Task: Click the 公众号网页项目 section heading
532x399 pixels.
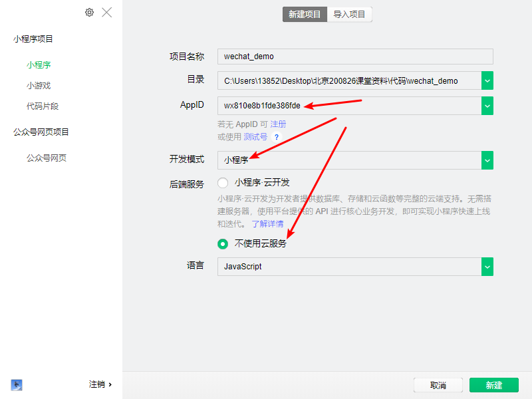Action: pos(41,132)
